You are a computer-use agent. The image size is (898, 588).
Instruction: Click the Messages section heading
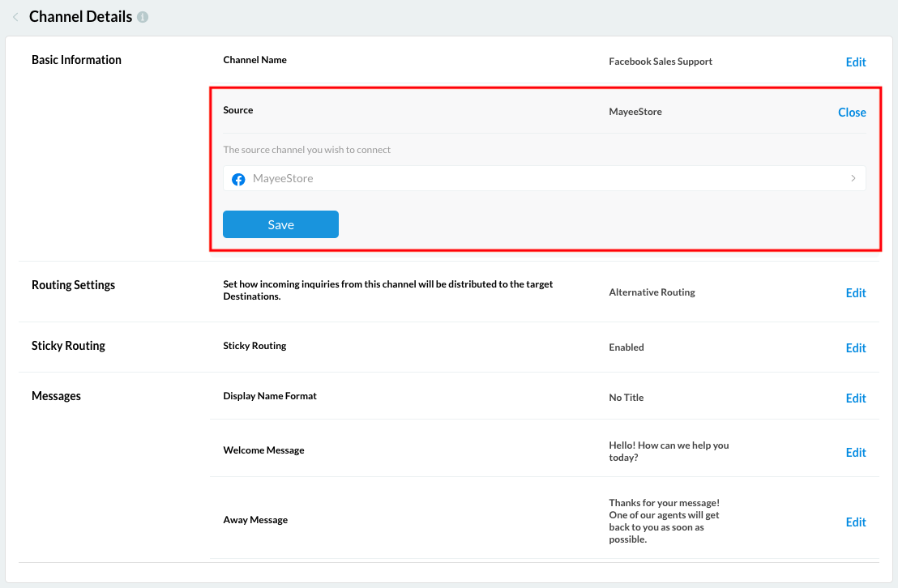(x=56, y=395)
